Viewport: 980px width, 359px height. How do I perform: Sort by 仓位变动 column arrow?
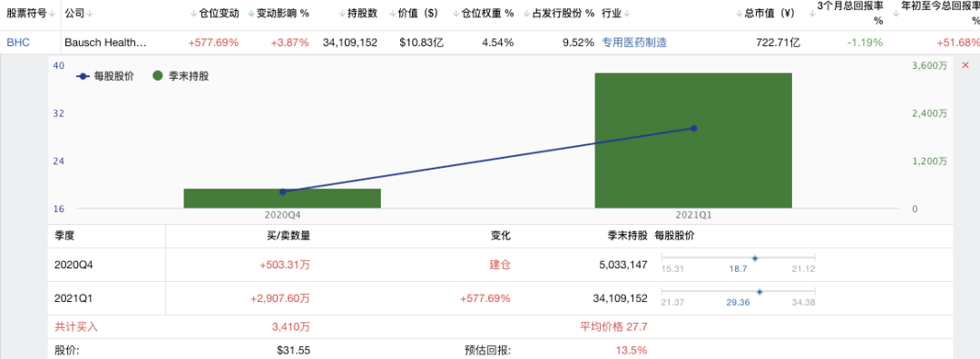194,13
